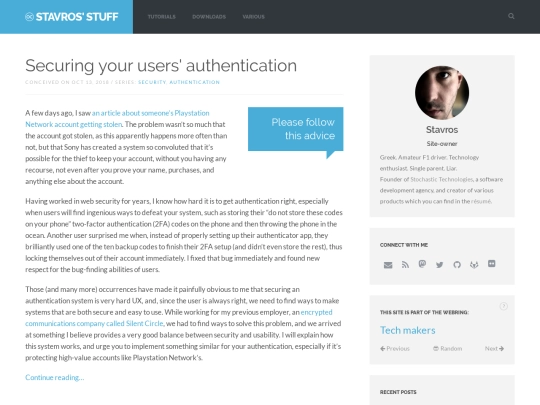Open the résumé link

coord(481,201)
